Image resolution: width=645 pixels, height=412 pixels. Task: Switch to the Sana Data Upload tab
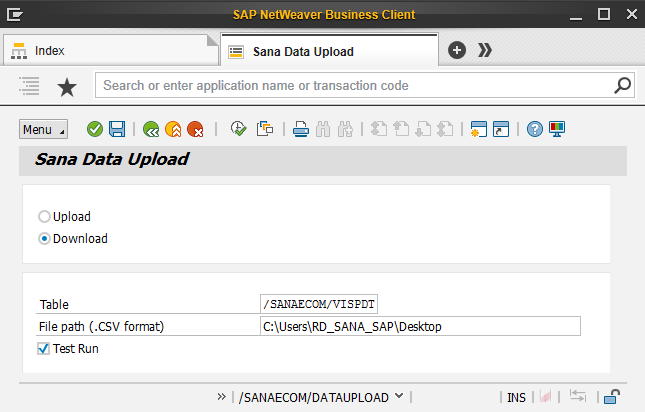329,51
